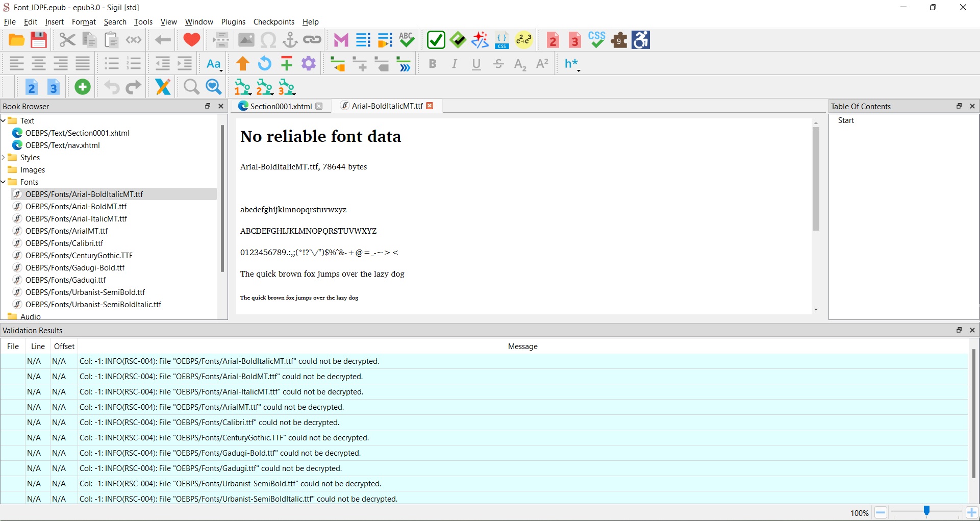Click the blue X cross icon
The width and height of the screenshot is (980, 521).
point(163,87)
